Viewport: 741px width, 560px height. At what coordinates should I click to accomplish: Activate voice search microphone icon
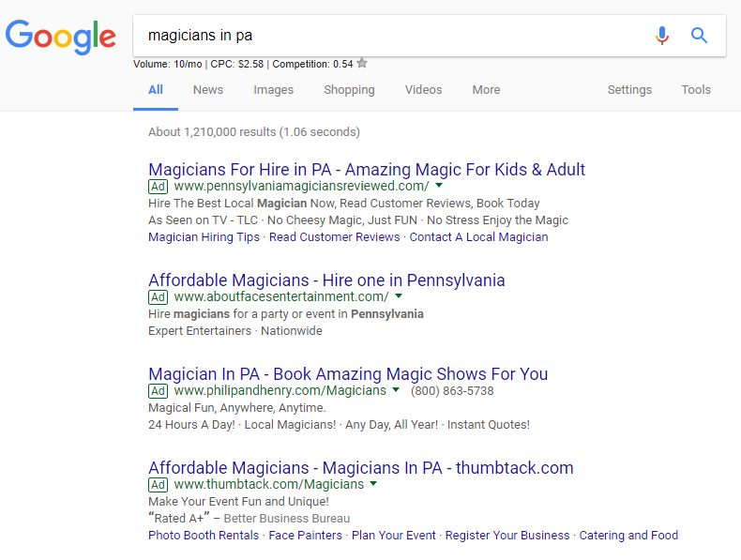(662, 36)
